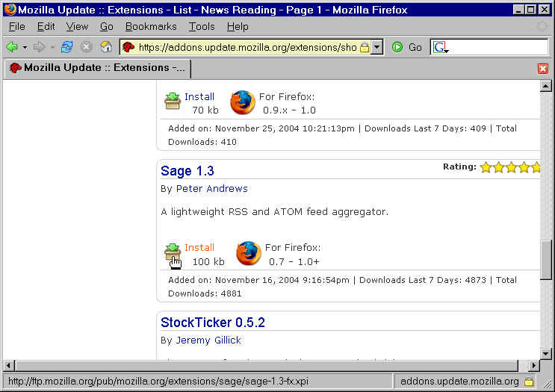Open the Tools menu
This screenshot has width=555, height=392.
coord(202,26)
